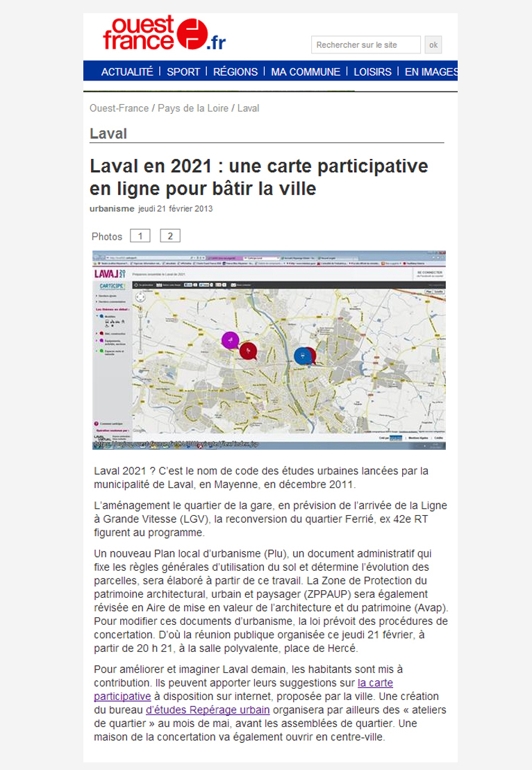Open the RÉGIONS menu item
Image resolution: width=532 pixels, height=770 pixels.
(x=235, y=72)
